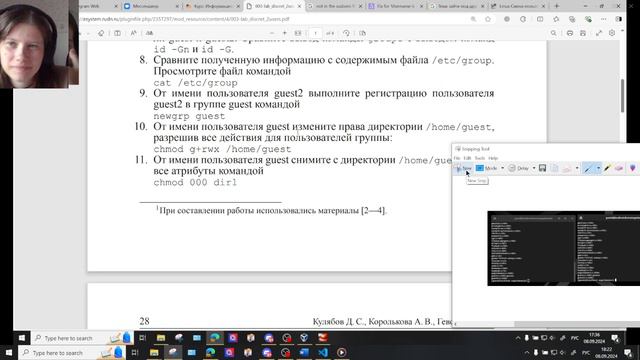Click the PDF zoom in plus button
This screenshot has width=640, height=360.
pyautogui.click(x=284, y=33)
